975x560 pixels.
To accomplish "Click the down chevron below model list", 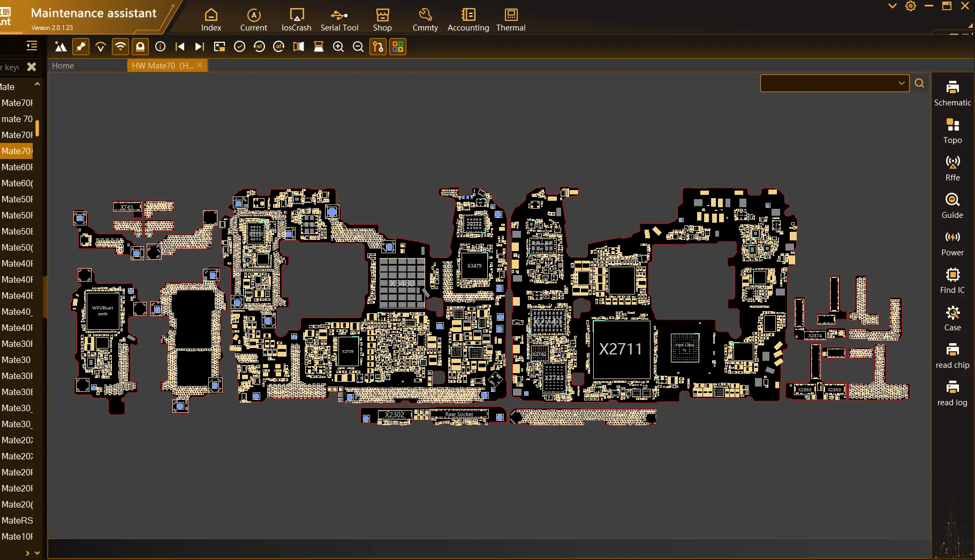I will click(37, 553).
